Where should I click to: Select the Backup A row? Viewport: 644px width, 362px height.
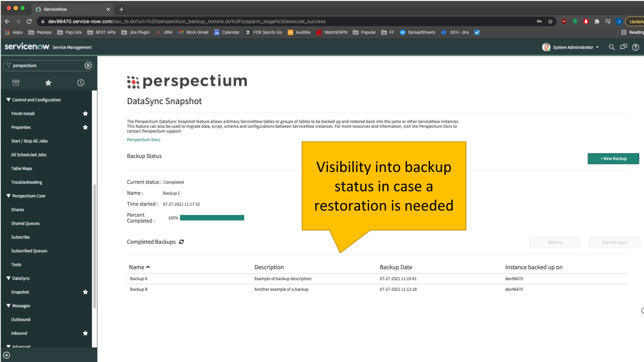[x=377, y=279]
